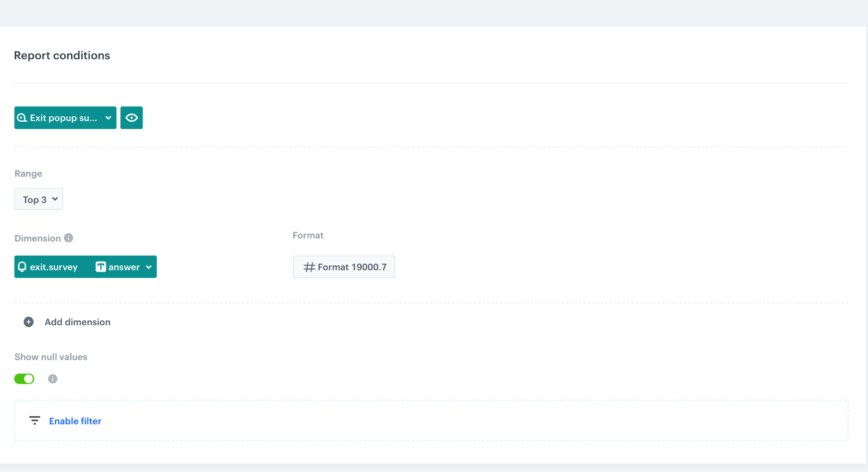
Task: Open the exit.survey answer dropdown
Action: tap(147, 267)
